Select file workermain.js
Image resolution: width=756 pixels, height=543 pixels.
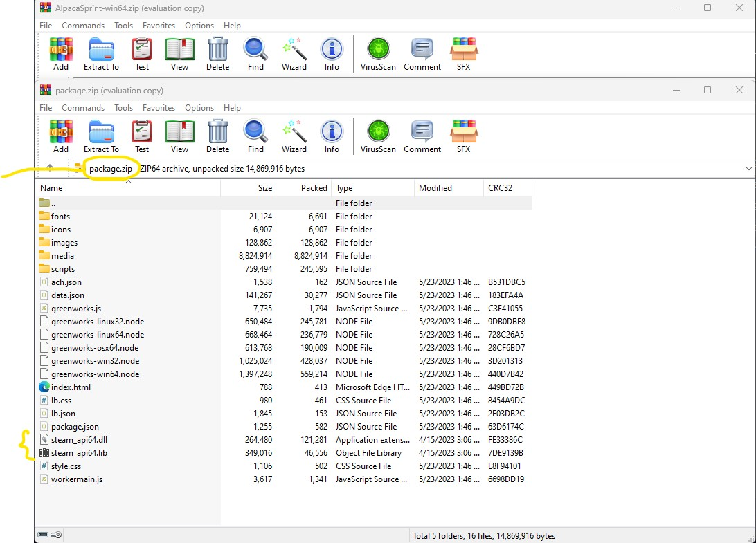[285, 479]
